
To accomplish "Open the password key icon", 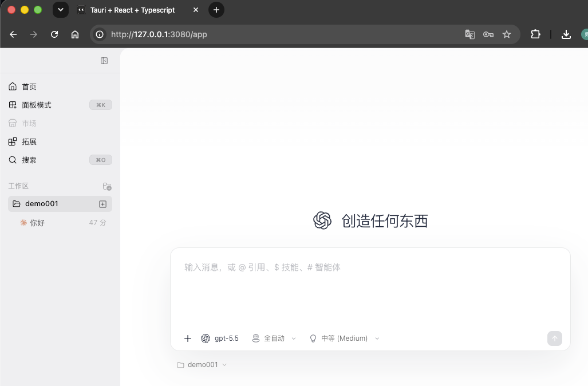I will 488,34.
